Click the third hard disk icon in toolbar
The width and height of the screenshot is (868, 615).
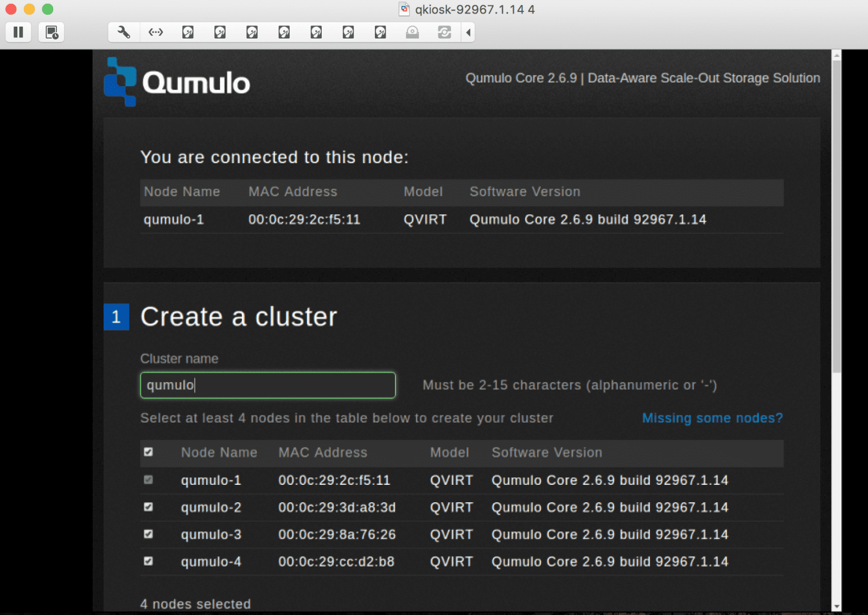pos(252,33)
